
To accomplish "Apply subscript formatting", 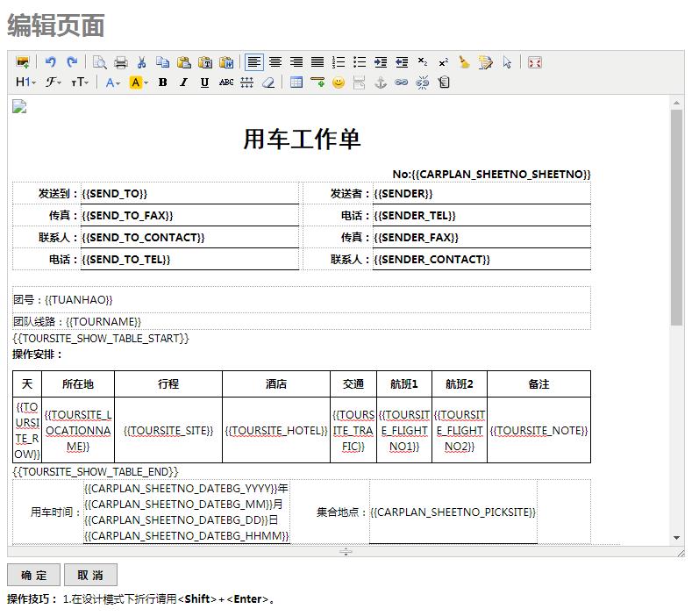I will point(423,62).
